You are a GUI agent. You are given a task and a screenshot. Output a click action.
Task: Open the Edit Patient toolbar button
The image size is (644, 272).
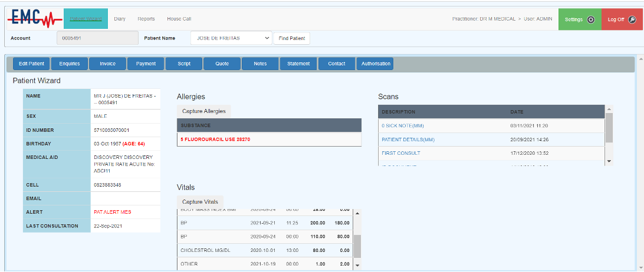pos(31,64)
